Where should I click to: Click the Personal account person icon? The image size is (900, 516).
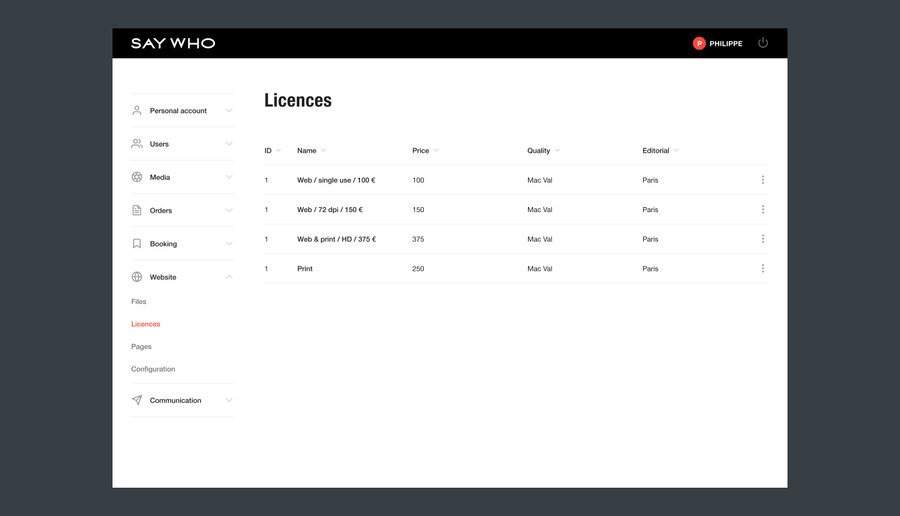click(137, 111)
